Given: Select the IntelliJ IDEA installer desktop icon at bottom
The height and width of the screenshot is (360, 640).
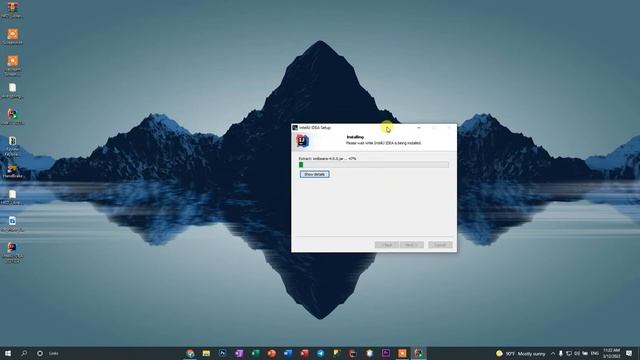Looking at the screenshot, I should pyautogui.click(x=12, y=252).
